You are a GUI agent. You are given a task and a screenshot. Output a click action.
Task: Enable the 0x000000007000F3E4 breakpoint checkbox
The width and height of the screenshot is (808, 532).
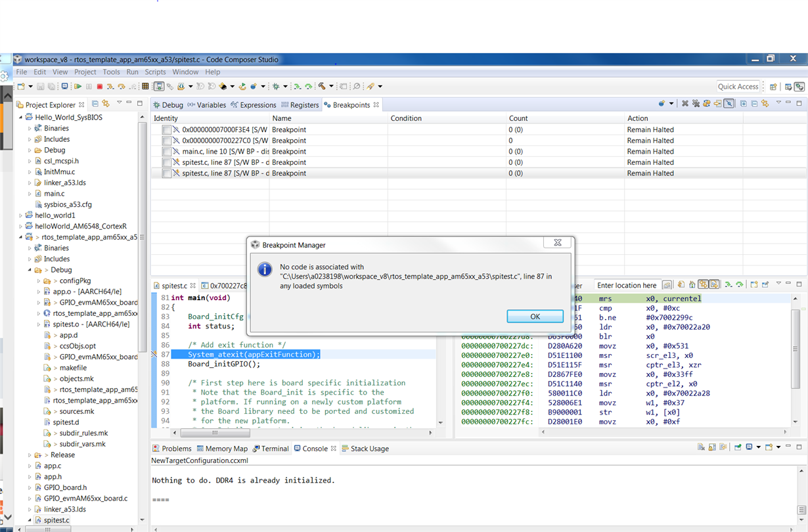(167, 130)
